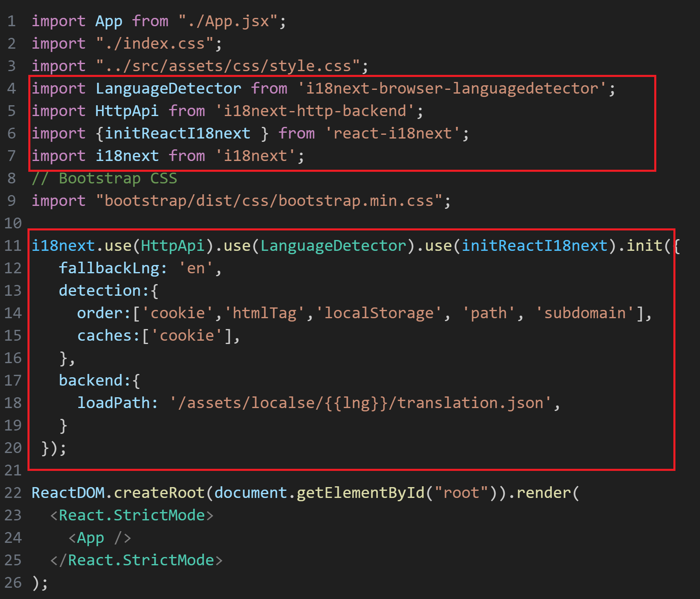
Task: Click the caches property key
Action: coord(104,336)
